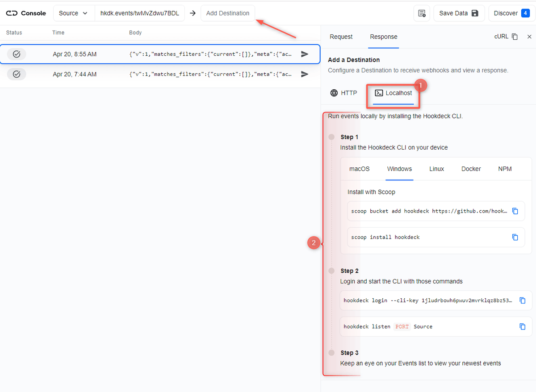Click the hkdk.events source URL field
Screen dimensions: 536x392
pyautogui.click(x=139, y=13)
